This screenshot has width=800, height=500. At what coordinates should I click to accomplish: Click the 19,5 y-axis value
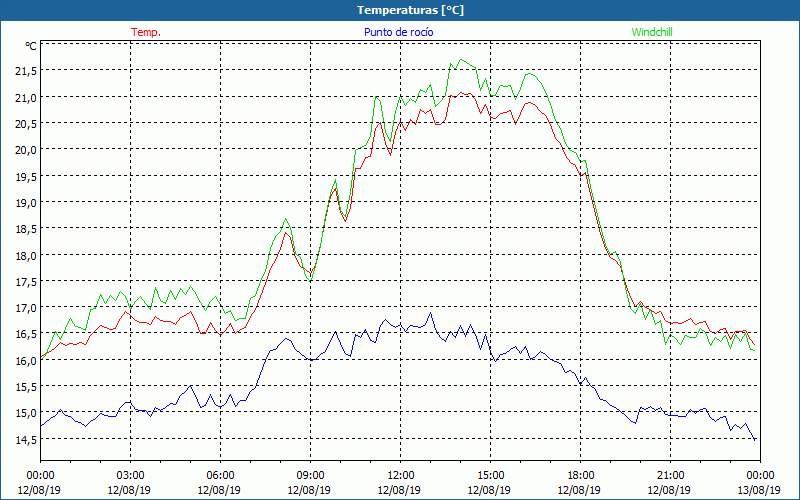point(25,177)
